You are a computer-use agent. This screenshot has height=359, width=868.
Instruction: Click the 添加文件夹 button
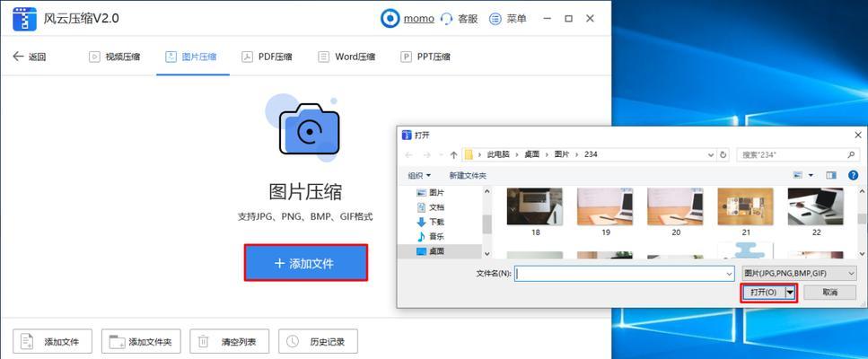pyautogui.click(x=141, y=341)
